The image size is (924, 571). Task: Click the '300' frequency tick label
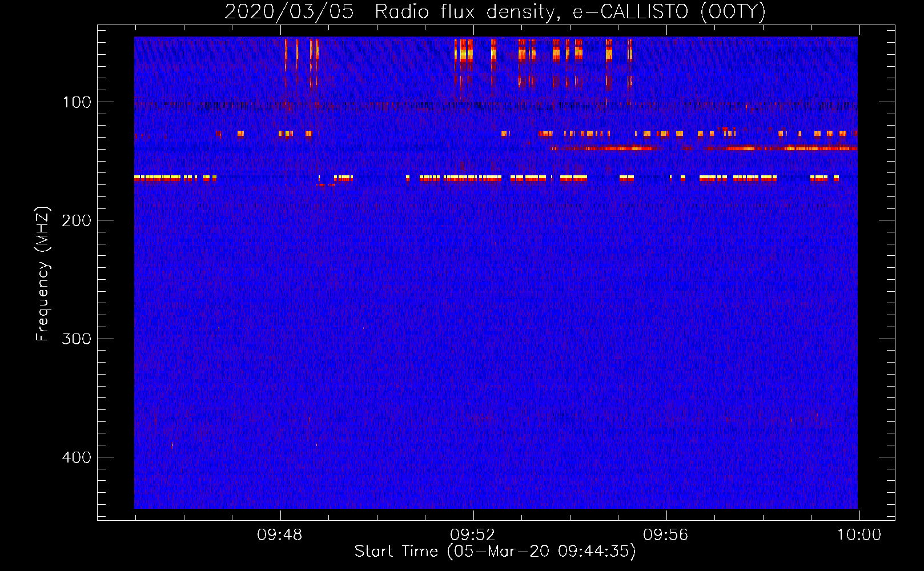click(77, 339)
